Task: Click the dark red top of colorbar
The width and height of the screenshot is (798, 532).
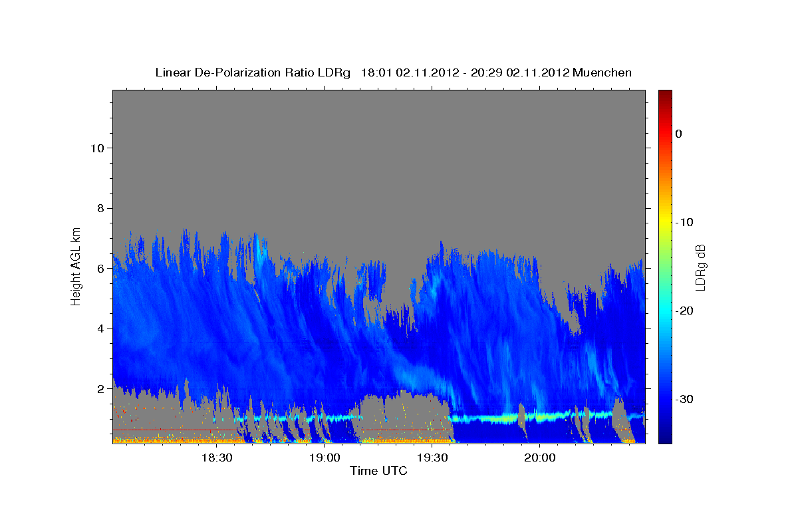Action: [x=665, y=95]
